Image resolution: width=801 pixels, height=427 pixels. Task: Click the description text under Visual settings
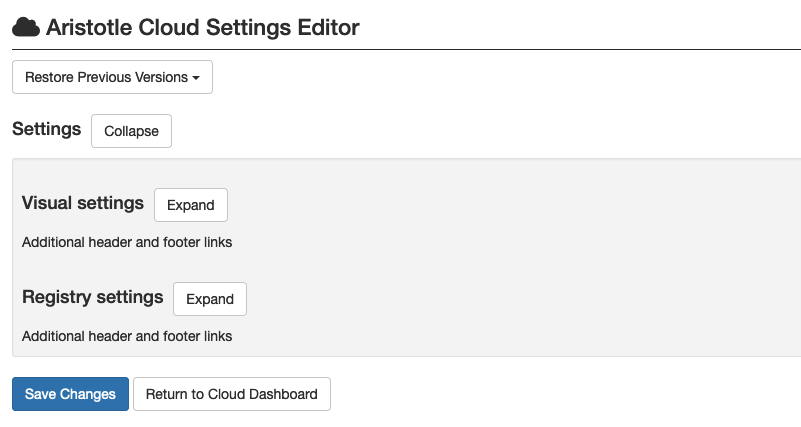point(127,242)
